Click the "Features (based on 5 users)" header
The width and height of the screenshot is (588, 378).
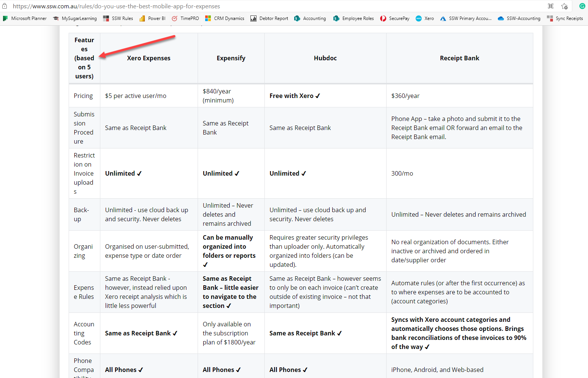(84, 58)
